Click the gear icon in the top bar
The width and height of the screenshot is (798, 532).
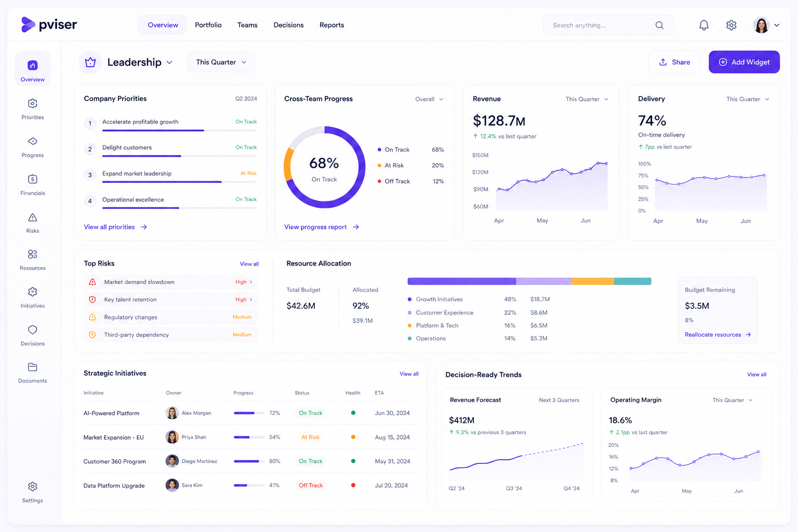point(731,25)
